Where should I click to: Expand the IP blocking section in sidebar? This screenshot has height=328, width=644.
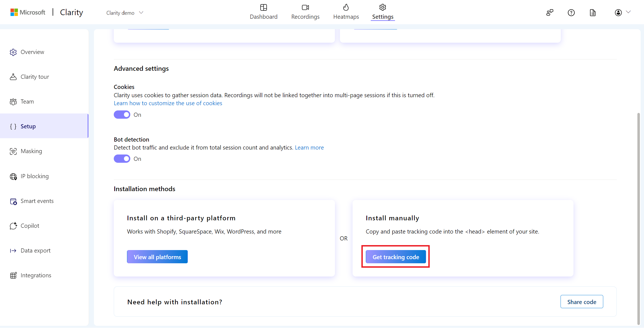click(35, 176)
